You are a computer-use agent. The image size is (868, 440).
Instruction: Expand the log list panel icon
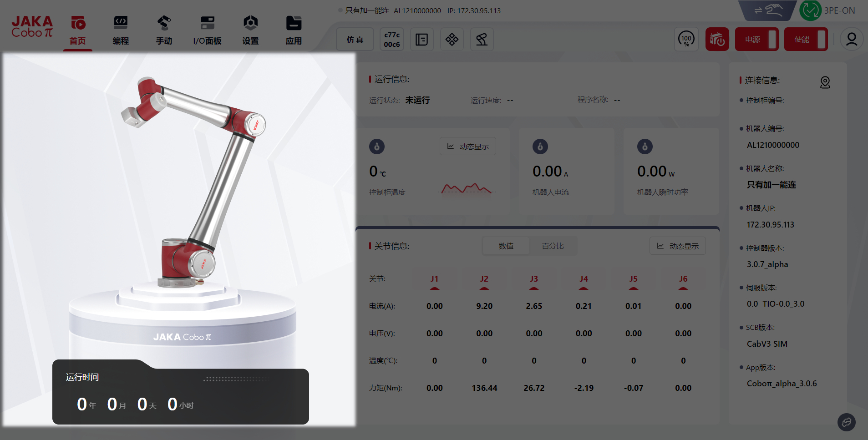pyautogui.click(x=421, y=40)
